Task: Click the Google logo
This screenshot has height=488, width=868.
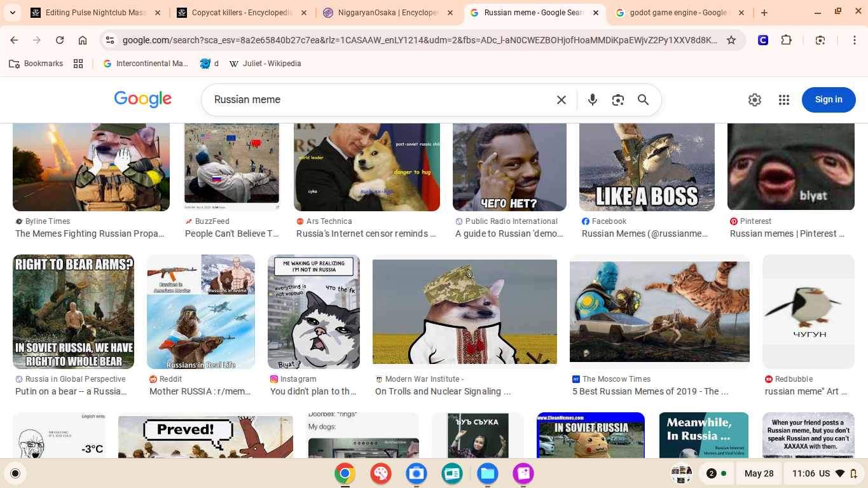Action: (x=143, y=99)
